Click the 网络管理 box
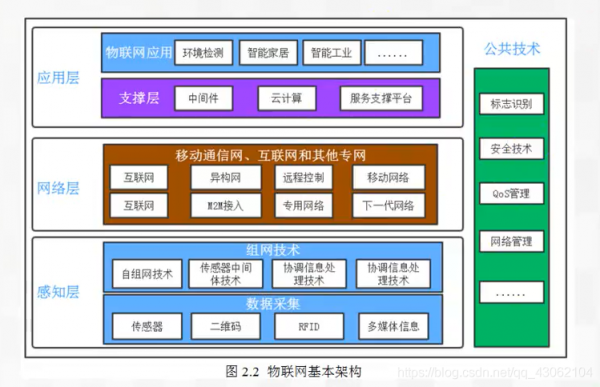The width and height of the screenshot is (600, 387). 512,241
